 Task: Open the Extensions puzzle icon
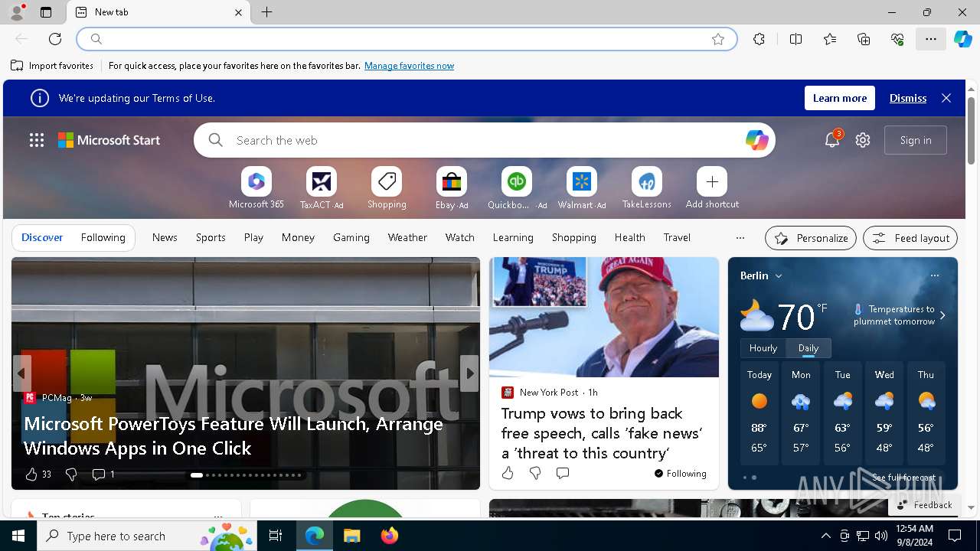759,39
